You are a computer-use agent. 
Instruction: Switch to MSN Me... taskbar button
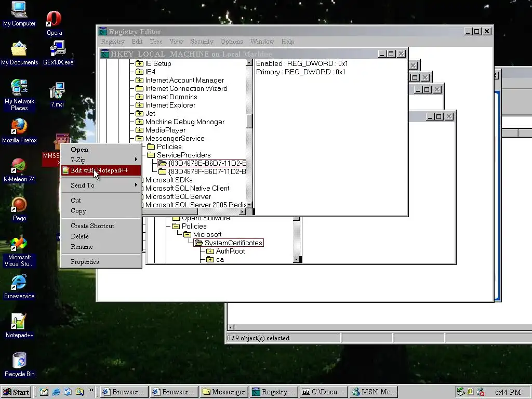pyautogui.click(x=374, y=392)
